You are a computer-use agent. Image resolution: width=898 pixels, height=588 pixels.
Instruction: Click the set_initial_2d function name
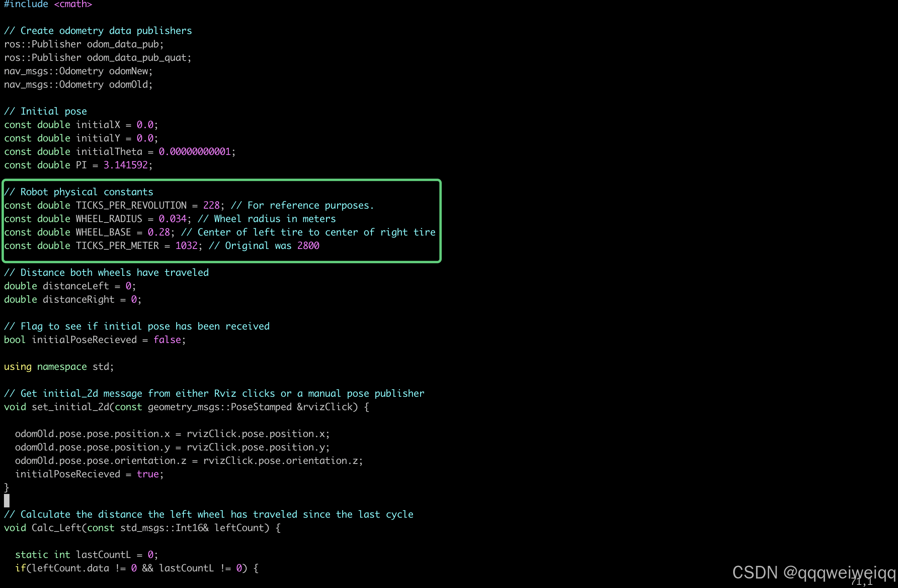[x=72, y=407]
